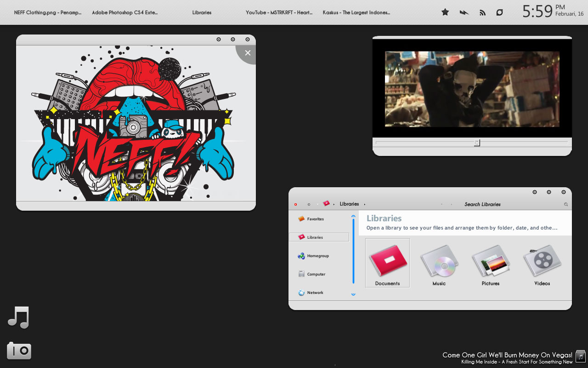Switch to the Libraries taskbar item
The image size is (588, 368).
pyautogui.click(x=202, y=12)
